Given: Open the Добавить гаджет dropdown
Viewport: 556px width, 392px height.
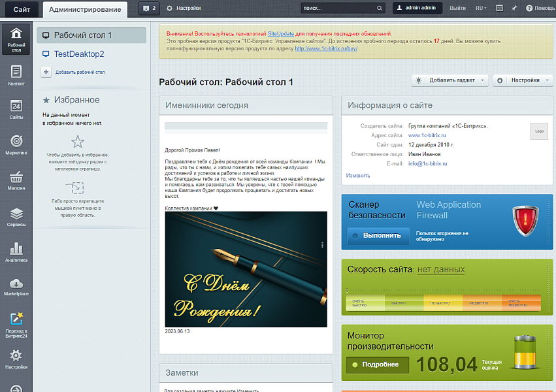Looking at the screenshot, I should tap(451, 80).
